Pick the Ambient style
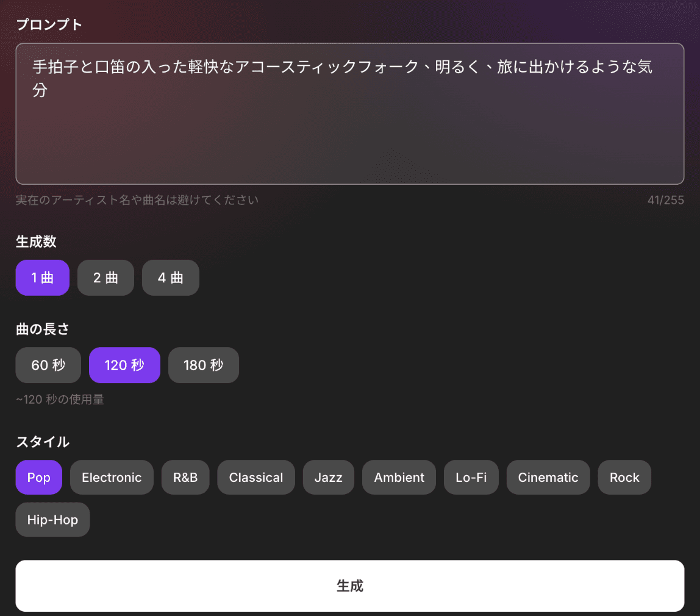 399,477
